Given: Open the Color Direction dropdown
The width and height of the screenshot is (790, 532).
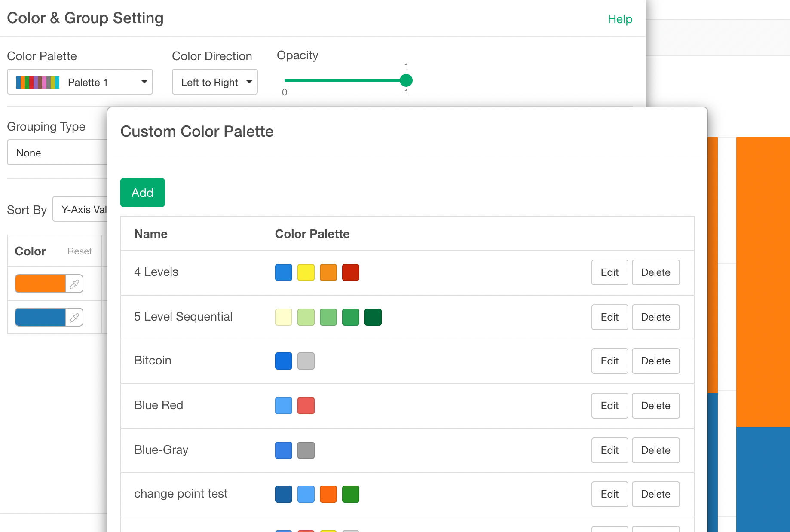Looking at the screenshot, I should pyautogui.click(x=215, y=82).
